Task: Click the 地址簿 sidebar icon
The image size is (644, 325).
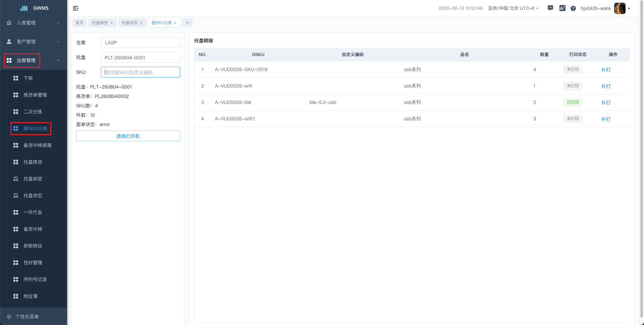Action: 16,296
